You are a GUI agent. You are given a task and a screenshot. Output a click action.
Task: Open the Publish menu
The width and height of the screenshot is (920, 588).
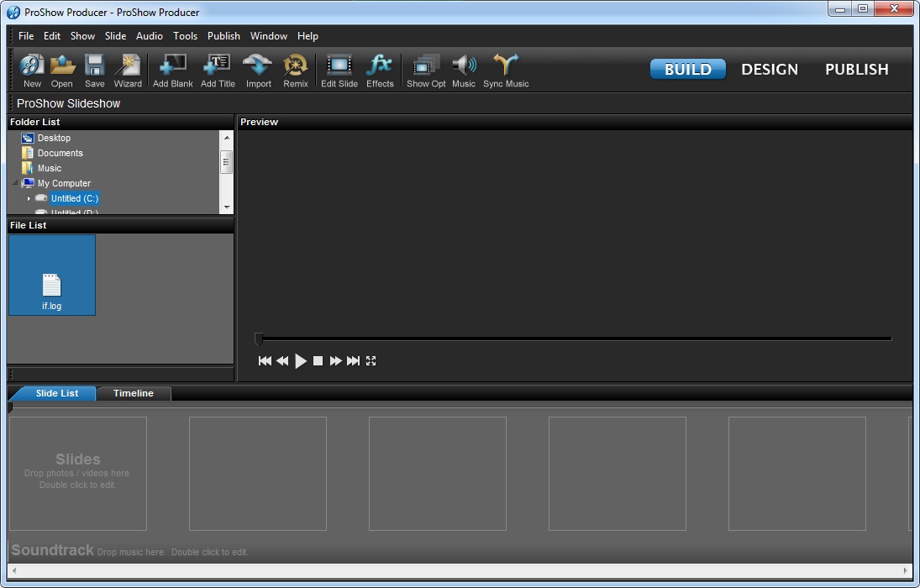223,36
